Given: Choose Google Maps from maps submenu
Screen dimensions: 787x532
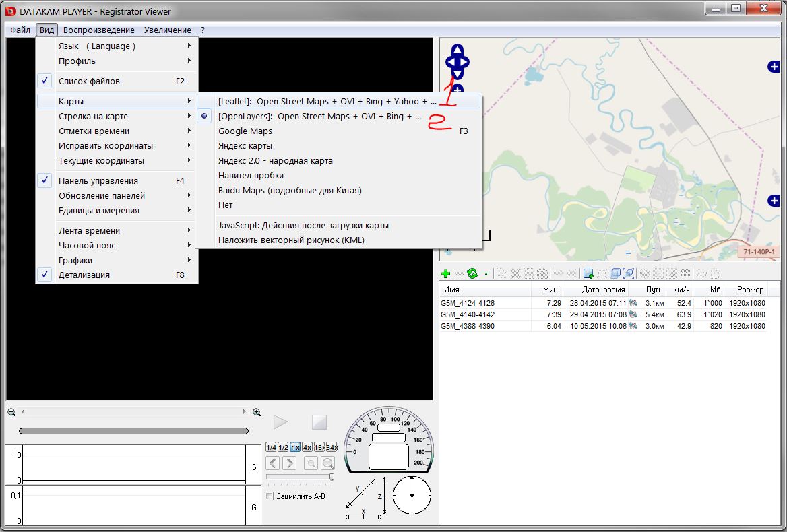Looking at the screenshot, I should coord(245,131).
